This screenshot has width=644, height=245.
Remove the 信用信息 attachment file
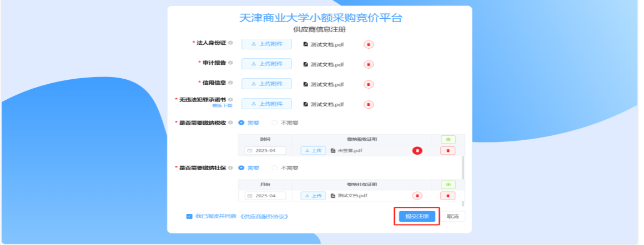point(369,84)
